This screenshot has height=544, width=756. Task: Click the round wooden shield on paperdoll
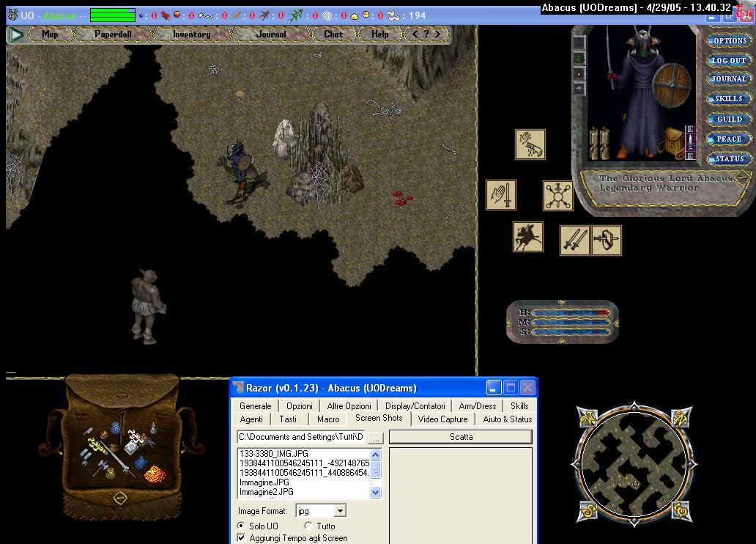click(x=672, y=84)
